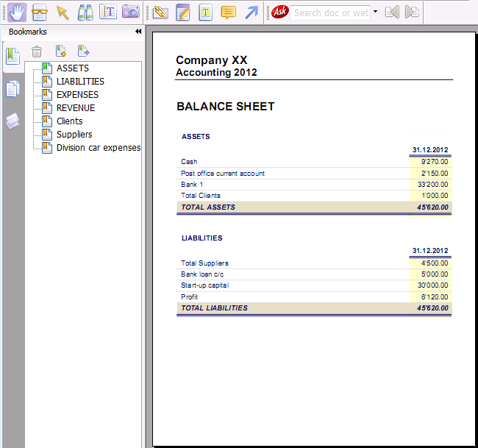Screen dimensions: 478x448
Task: Click the Accounting 2012 subtitle
Action: (216, 73)
